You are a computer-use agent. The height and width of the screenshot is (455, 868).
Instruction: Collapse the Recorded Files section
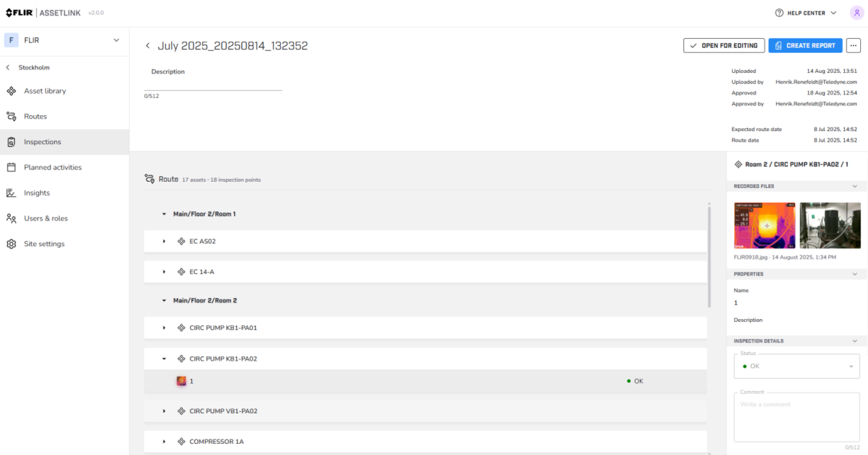pos(854,186)
